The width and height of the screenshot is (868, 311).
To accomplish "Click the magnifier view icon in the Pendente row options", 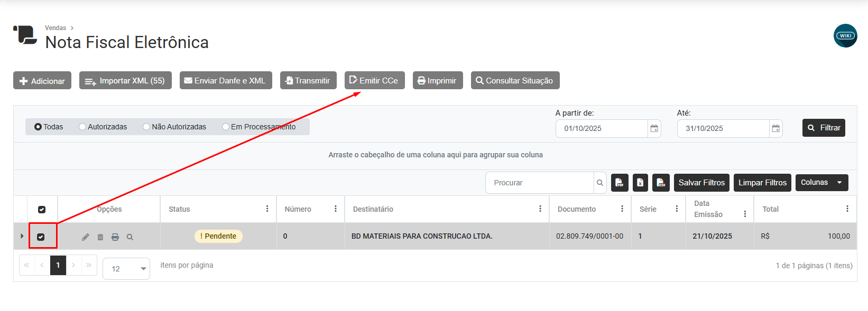I will (x=130, y=237).
